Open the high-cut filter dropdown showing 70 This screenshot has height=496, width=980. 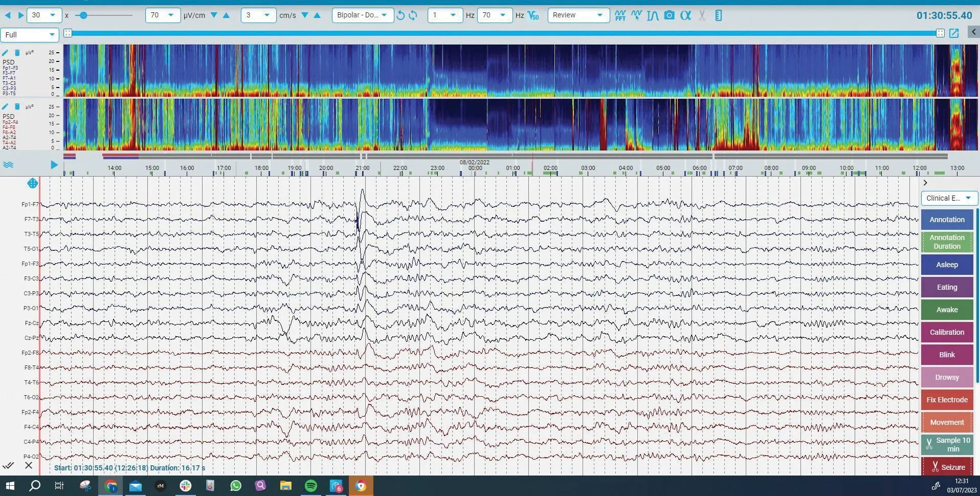coord(495,15)
